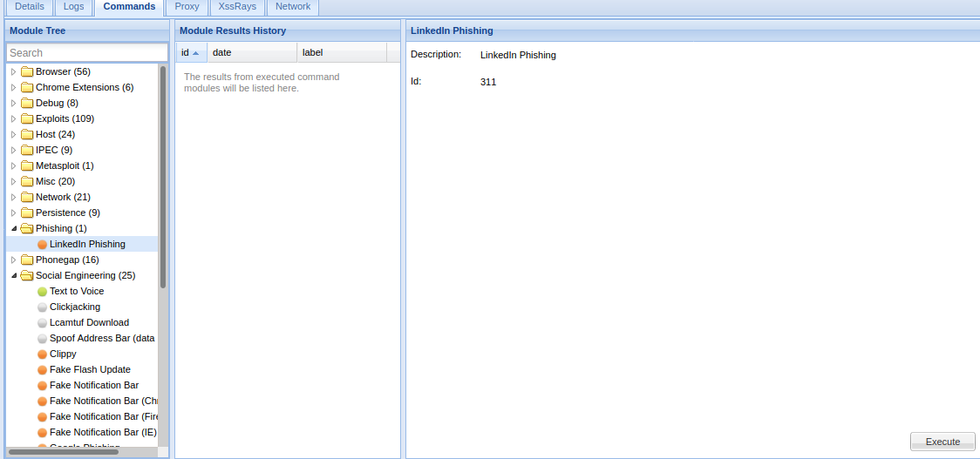Click the open Phishing folder icon
980x459 pixels.
(27, 228)
